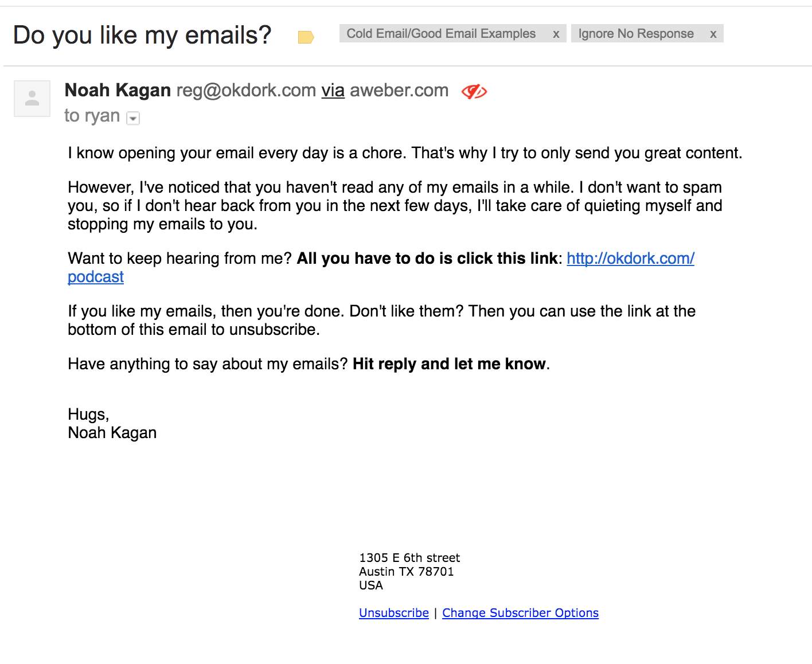The image size is (812, 664).
Task: Open the okdork.com/podcast link
Action: (x=630, y=259)
